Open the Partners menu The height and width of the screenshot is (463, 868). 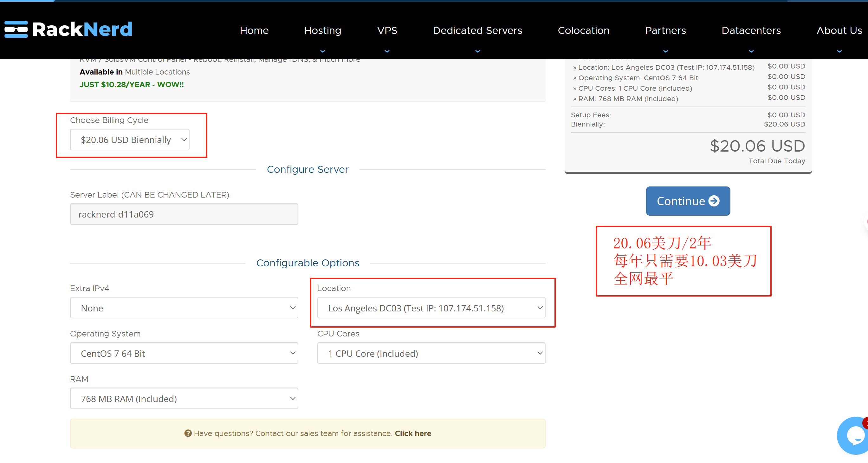pyautogui.click(x=665, y=30)
